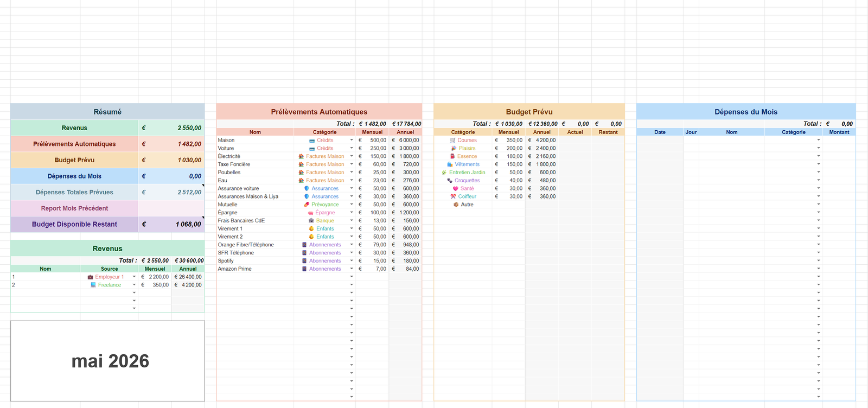Click the fuel pump icon beside Essence
The width and height of the screenshot is (868, 408).
[452, 156]
